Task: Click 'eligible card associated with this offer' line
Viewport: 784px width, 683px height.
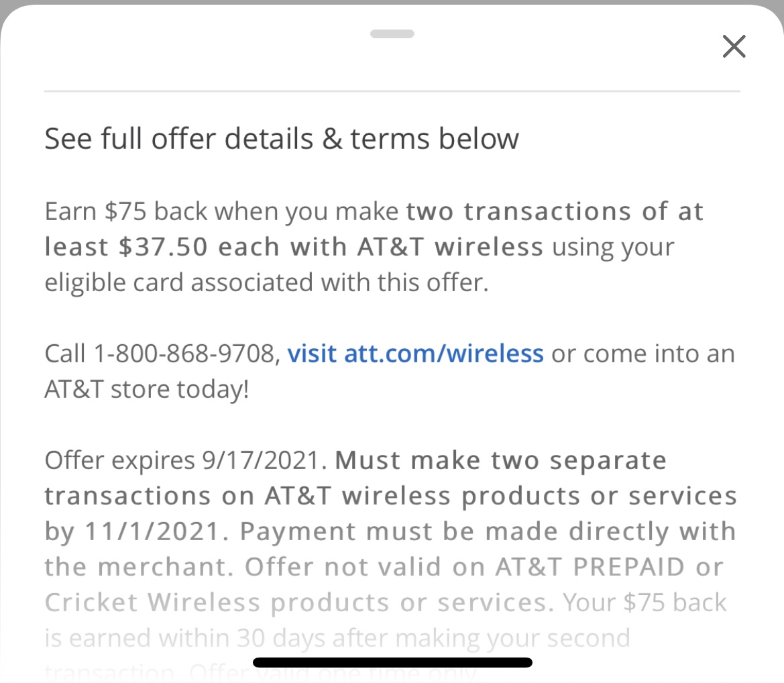Action: coord(266,282)
